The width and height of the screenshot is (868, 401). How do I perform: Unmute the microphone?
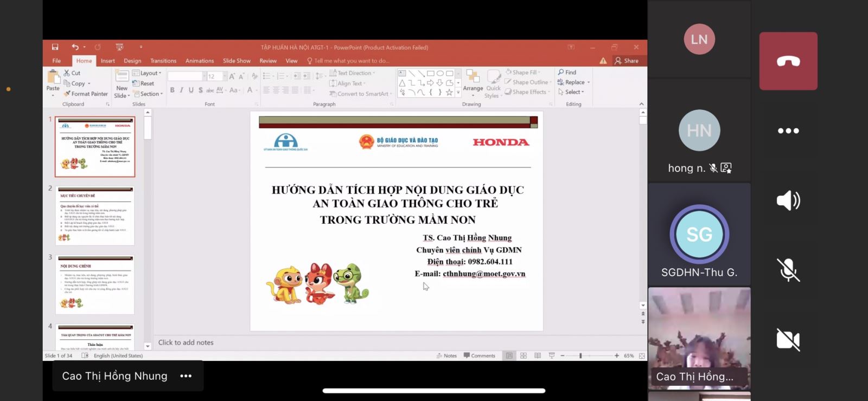pyautogui.click(x=788, y=270)
